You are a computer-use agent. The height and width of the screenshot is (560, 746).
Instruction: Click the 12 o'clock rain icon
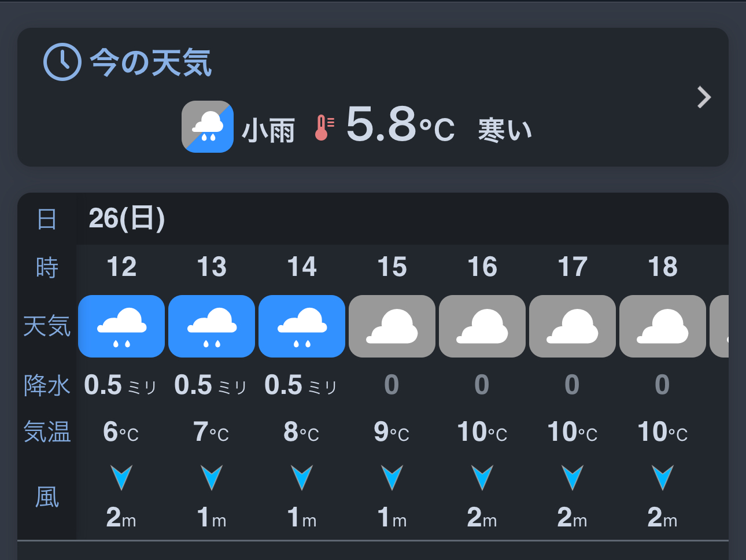point(121,326)
